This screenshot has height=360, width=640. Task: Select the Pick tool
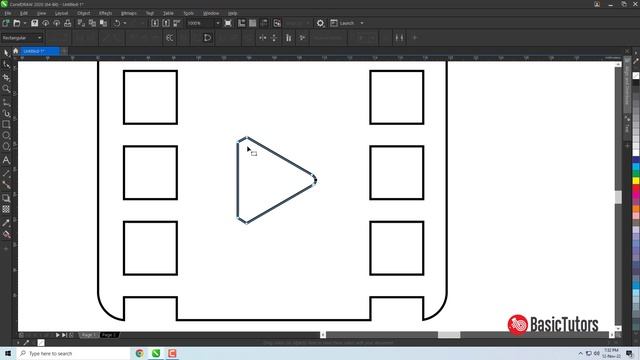(x=6, y=53)
